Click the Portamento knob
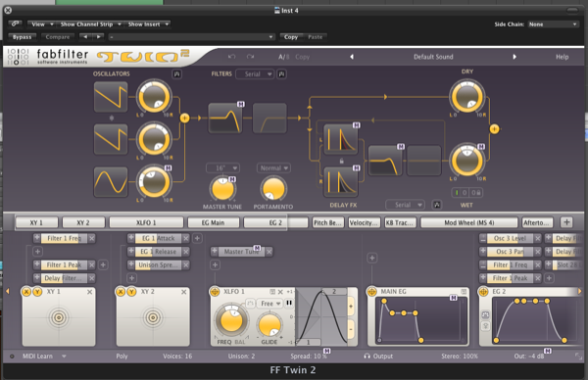The image size is (588, 380). (x=273, y=188)
